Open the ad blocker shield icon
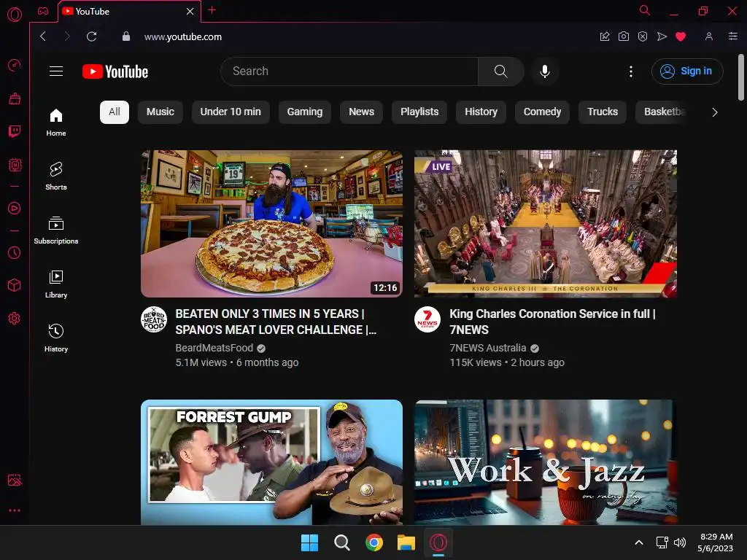The width and height of the screenshot is (747, 560). pyautogui.click(x=643, y=36)
